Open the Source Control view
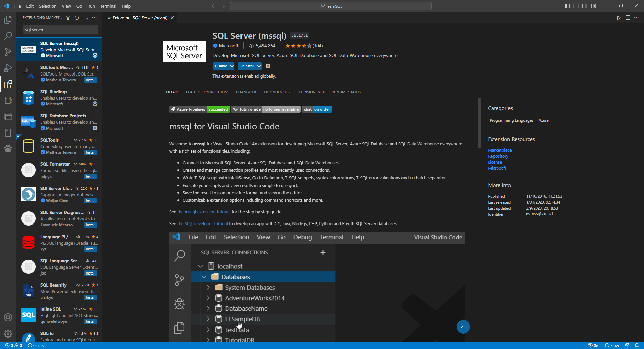This screenshot has width=644, height=349. (x=8, y=52)
